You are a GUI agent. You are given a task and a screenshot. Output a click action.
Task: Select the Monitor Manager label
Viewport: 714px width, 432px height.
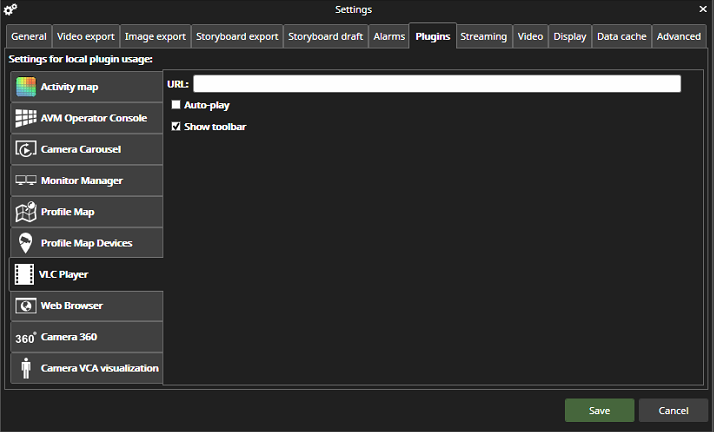(82, 181)
